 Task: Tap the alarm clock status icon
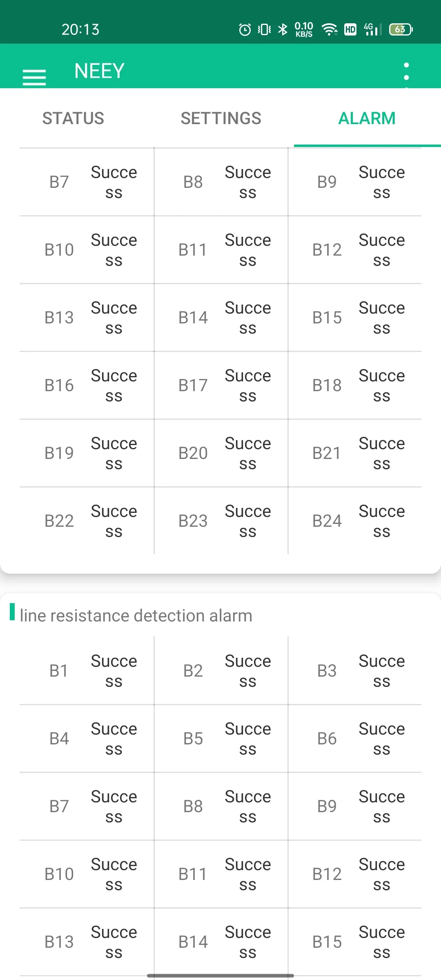tap(245, 29)
